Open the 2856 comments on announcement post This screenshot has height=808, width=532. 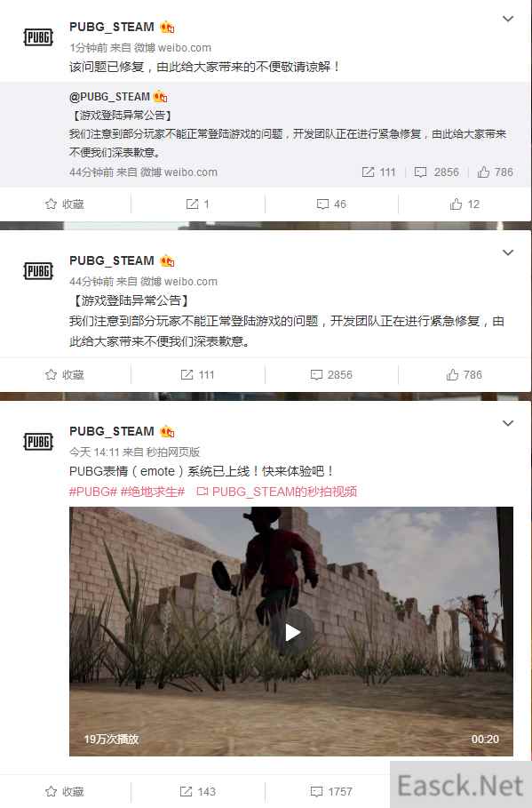tap(331, 374)
